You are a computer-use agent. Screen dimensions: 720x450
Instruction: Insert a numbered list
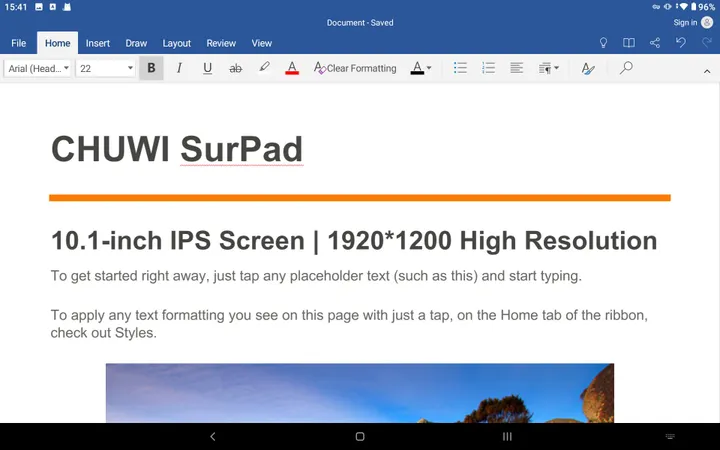489,68
